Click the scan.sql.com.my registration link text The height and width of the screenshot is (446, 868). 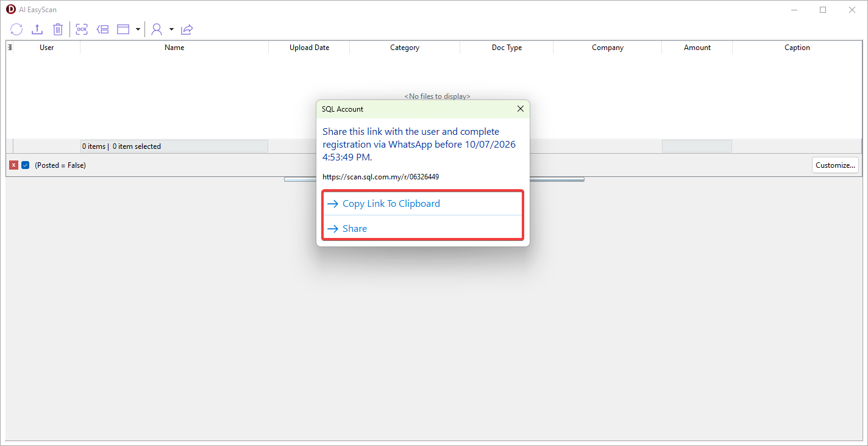click(x=381, y=177)
